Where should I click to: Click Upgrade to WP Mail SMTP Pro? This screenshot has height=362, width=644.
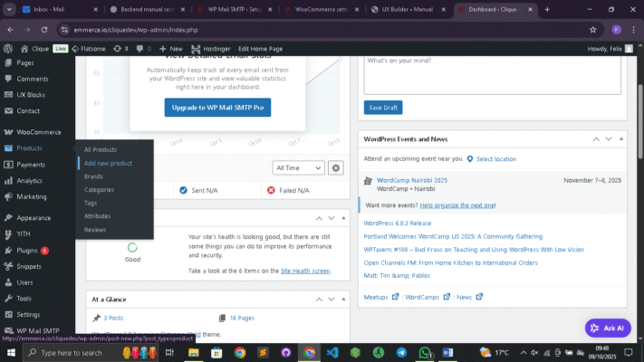pyautogui.click(x=217, y=108)
